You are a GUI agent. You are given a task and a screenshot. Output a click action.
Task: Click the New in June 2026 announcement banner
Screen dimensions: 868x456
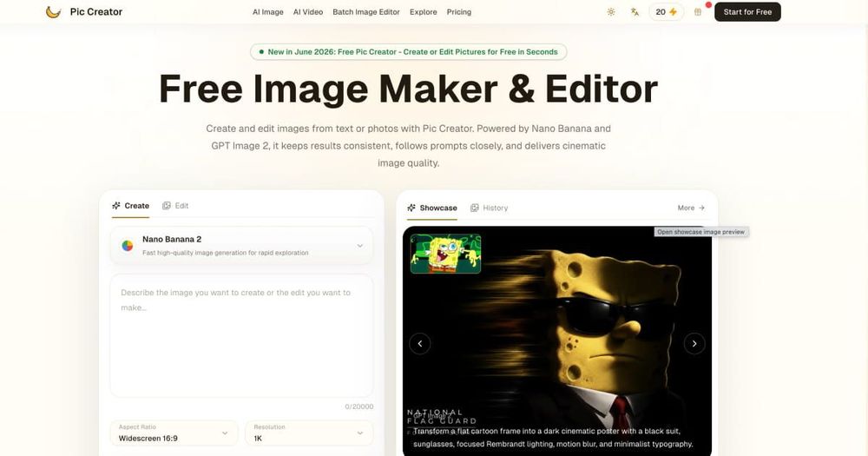pos(409,51)
